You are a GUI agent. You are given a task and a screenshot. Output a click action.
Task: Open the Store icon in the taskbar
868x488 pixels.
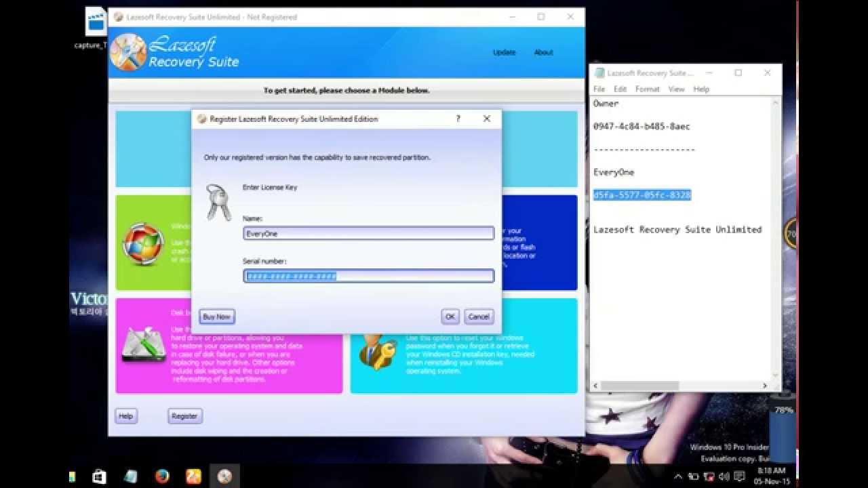point(99,476)
